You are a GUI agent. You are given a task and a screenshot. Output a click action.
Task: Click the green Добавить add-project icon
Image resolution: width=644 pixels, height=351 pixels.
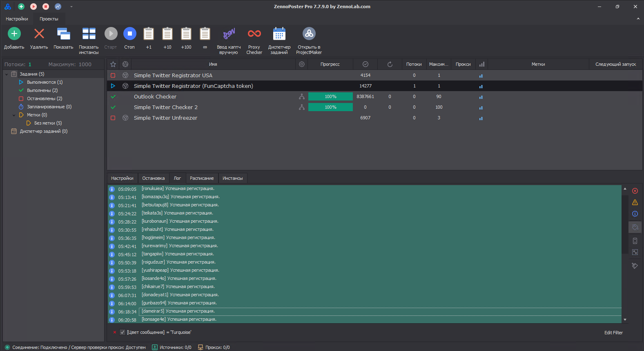[14, 34]
